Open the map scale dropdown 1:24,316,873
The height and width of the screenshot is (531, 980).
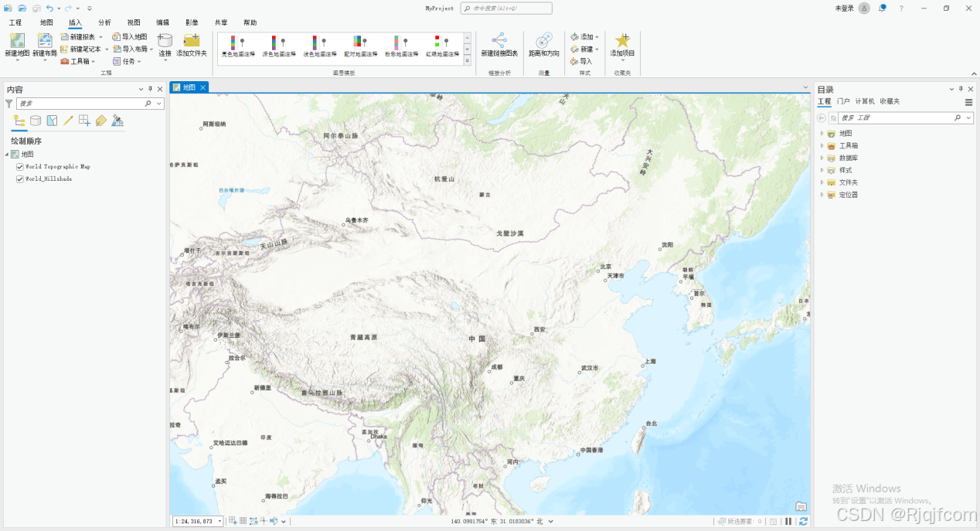pyautogui.click(x=219, y=522)
